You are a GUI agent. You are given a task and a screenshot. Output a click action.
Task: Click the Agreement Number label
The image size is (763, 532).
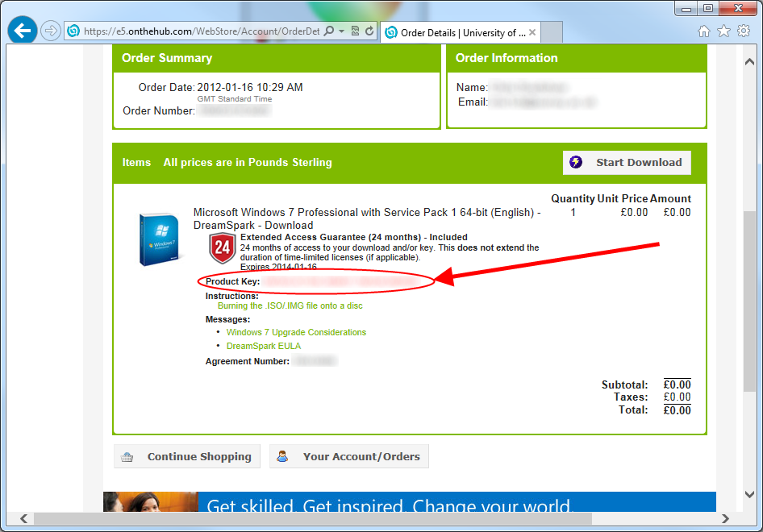pyautogui.click(x=247, y=361)
